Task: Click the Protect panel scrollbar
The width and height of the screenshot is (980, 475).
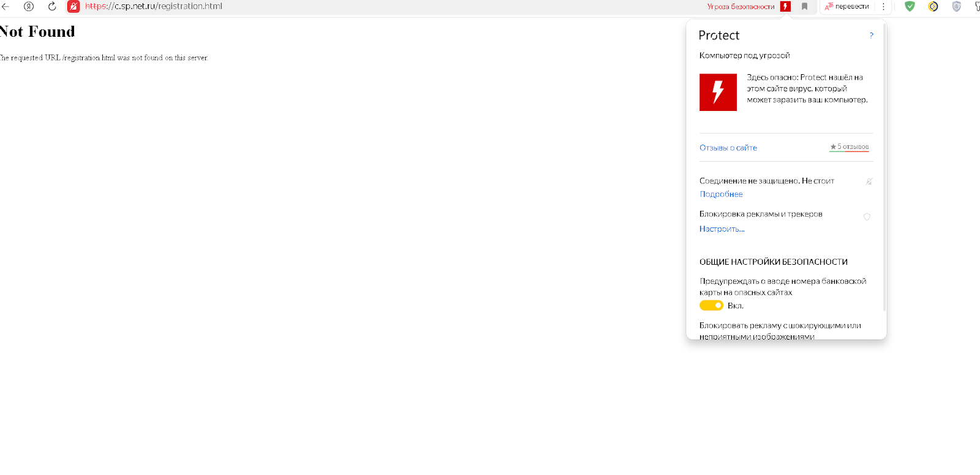Action: click(x=884, y=169)
